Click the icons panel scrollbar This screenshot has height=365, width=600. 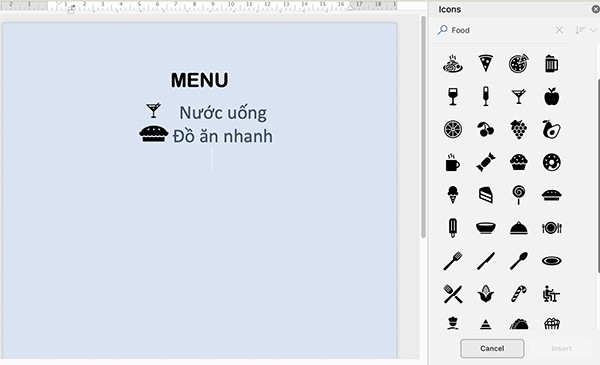pos(598,176)
